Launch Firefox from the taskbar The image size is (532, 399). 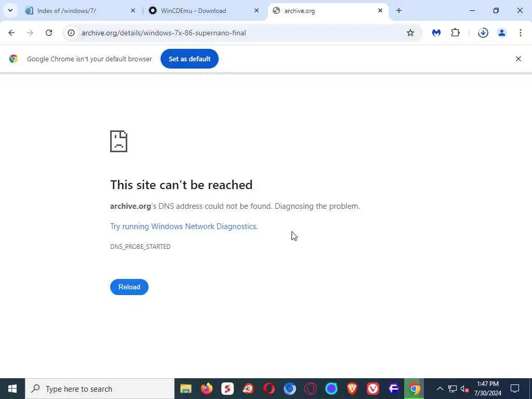click(207, 389)
